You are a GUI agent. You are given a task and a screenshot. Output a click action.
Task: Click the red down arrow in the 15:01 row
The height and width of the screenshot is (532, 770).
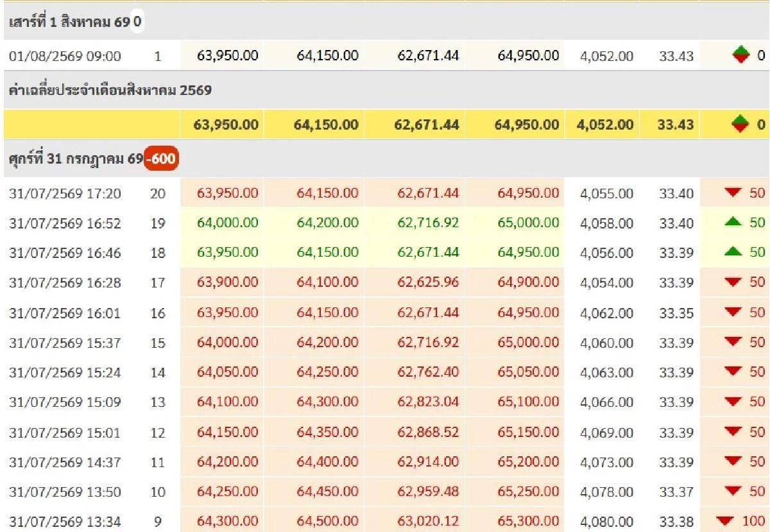(733, 432)
